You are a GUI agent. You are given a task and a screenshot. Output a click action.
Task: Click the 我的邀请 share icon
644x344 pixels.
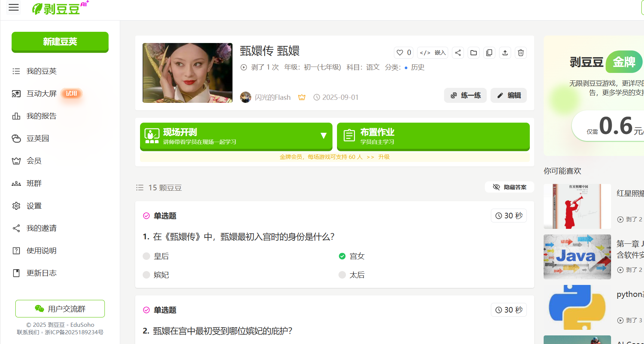(x=16, y=228)
